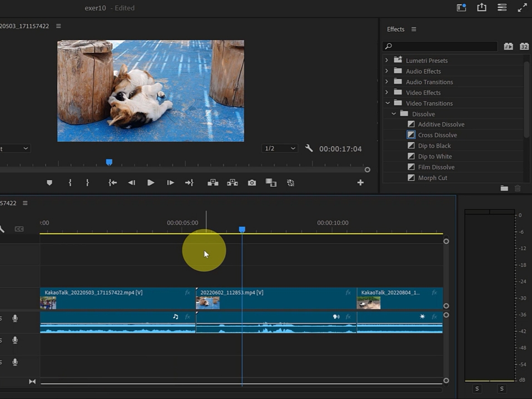Screen dimensions: 532x399
Task: Click the delete trash icon in Effects
Action: point(518,188)
